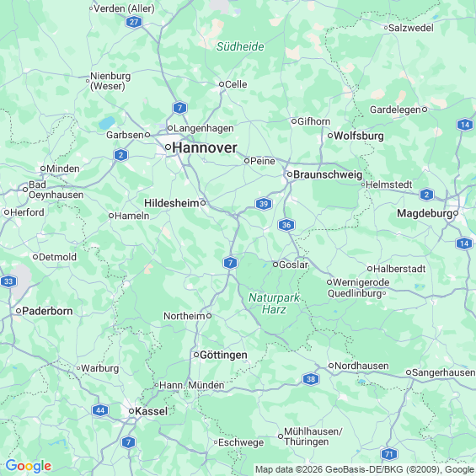Click the A39 highway shield near Braunschweig
The image size is (476, 476).
(264, 203)
